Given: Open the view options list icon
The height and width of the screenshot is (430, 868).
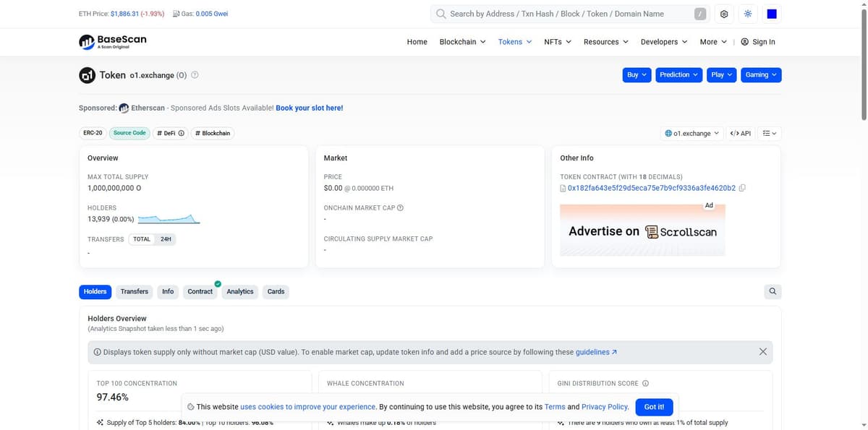Looking at the screenshot, I should tap(770, 133).
